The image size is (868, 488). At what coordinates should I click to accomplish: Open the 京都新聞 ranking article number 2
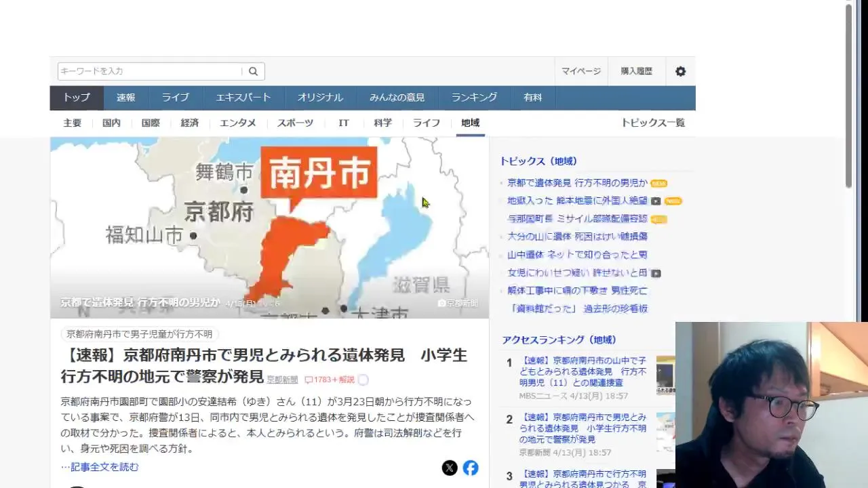tap(583, 428)
